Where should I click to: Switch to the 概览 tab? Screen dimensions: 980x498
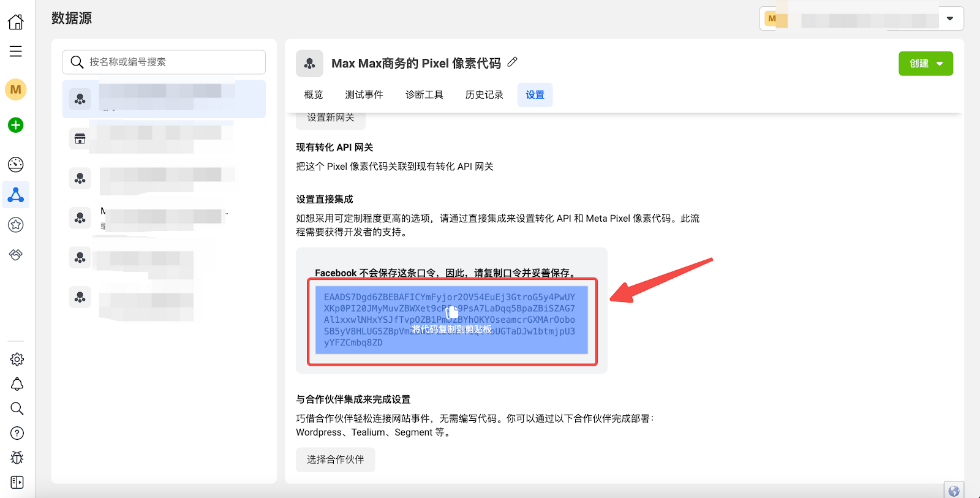coord(314,95)
